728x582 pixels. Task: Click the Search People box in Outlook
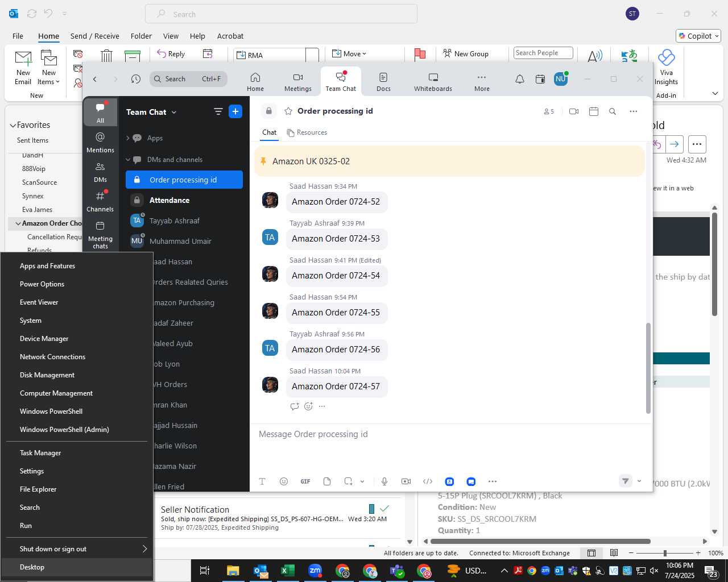click(x=543, y=53)
